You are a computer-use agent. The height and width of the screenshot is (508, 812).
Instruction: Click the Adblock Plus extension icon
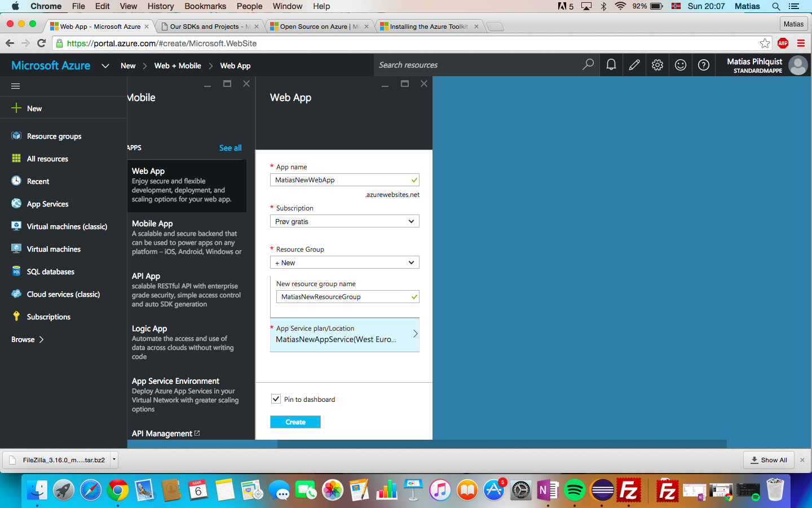pos(783,43)
